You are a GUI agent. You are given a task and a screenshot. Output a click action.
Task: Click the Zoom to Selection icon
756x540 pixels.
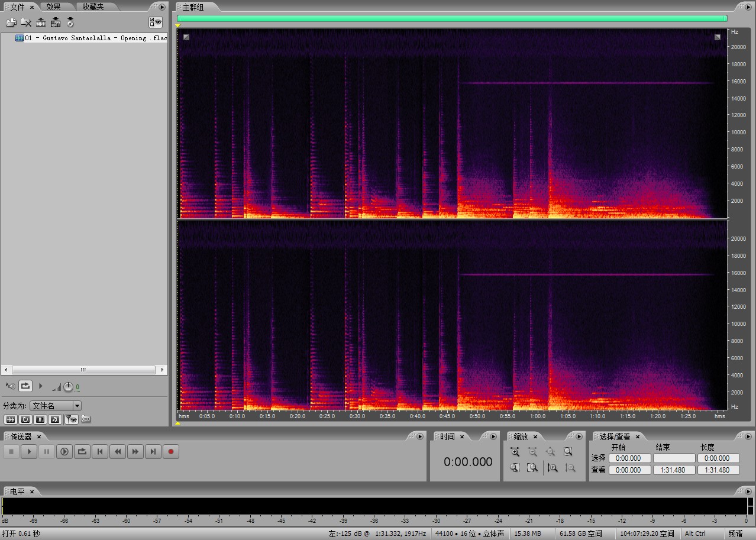pyautogui.click(x=568, y=452)
